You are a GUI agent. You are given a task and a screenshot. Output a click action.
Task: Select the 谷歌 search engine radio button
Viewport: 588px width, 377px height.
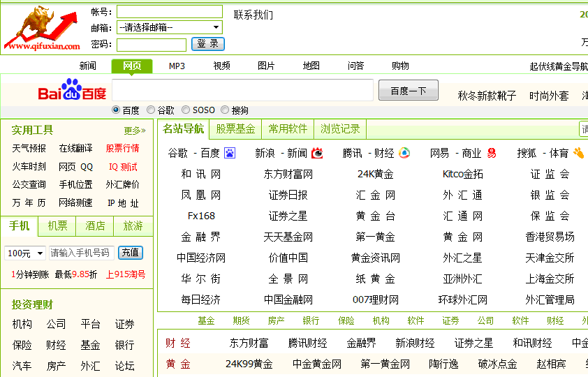[151, 110]
